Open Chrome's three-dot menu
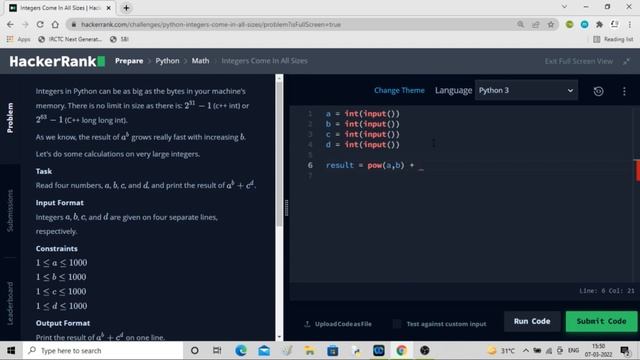 630,24
